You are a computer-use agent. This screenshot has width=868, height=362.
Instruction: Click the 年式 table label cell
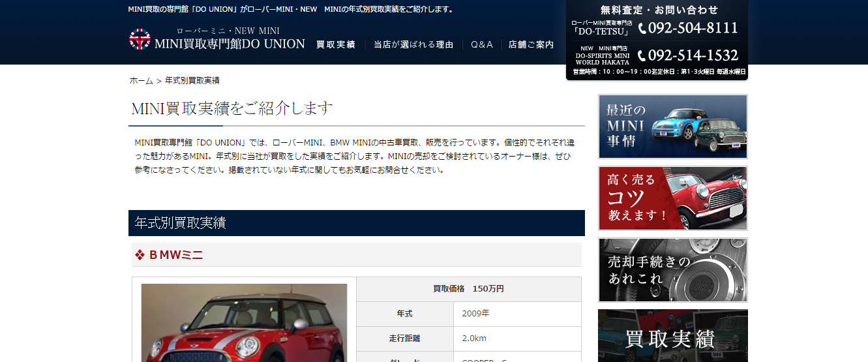point(405,314)
